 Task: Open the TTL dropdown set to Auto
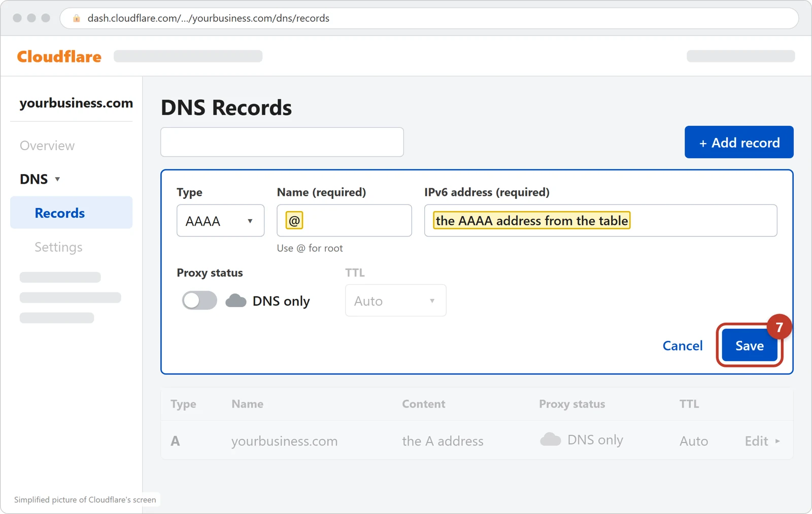[395, 300]
